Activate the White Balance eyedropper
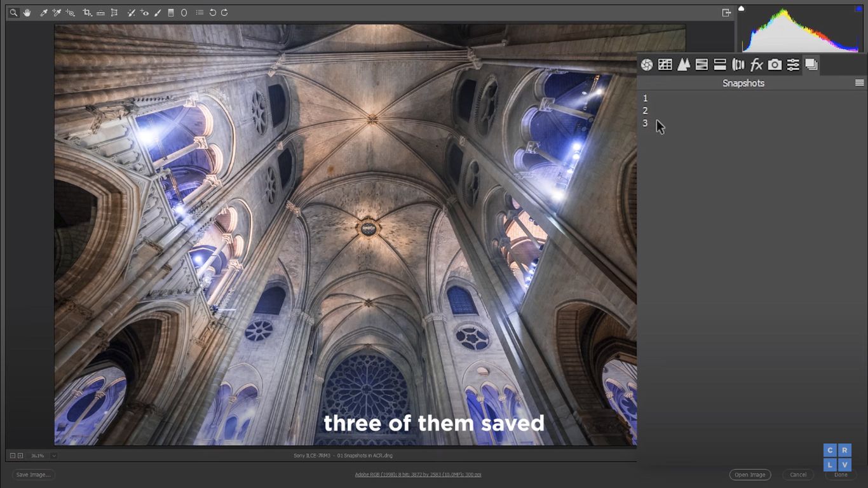Screen dimensions: 868x488 coord(43,12)
